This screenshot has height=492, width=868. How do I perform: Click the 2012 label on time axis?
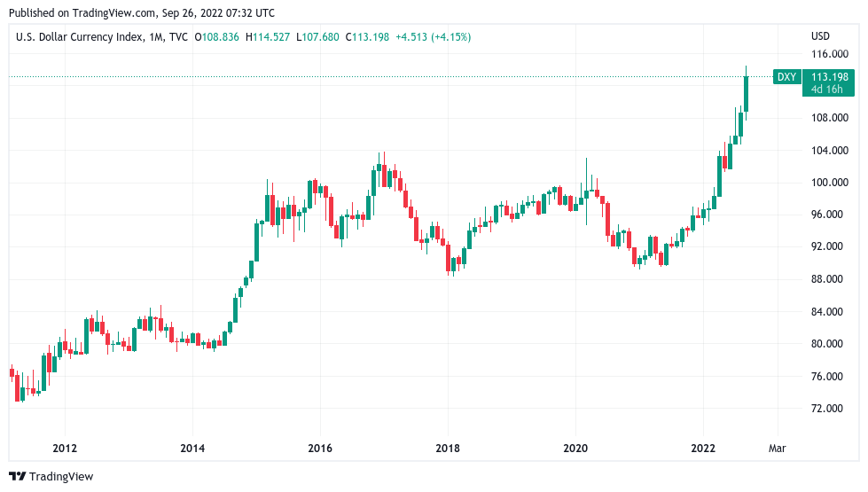(65, 449)
